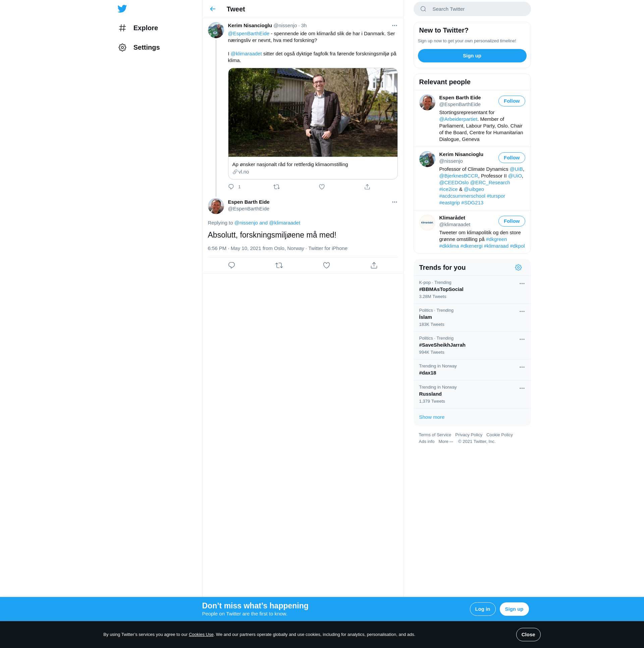Follow Kerim Nisancioglu
The image size is (644, 648).
tap(512, 158)
